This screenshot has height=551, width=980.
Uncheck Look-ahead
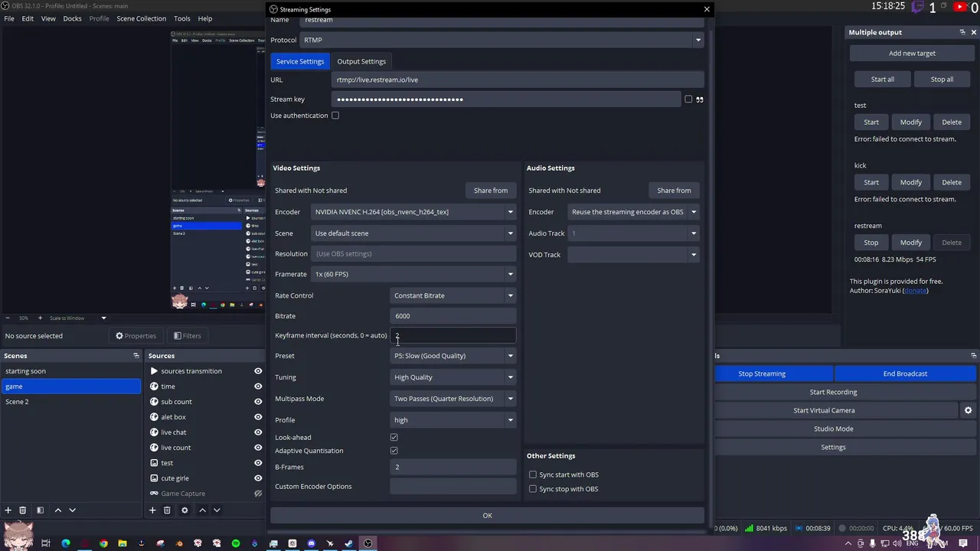[x=394, y=438]
